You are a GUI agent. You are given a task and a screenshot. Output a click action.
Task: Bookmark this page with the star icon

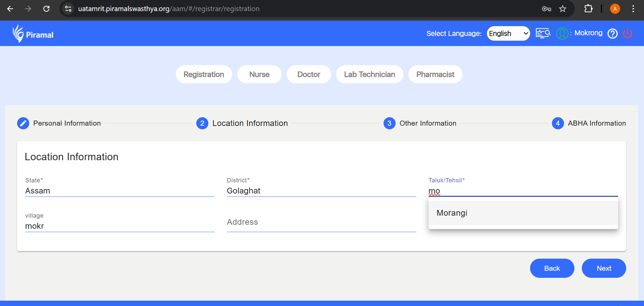pos(563,9)
